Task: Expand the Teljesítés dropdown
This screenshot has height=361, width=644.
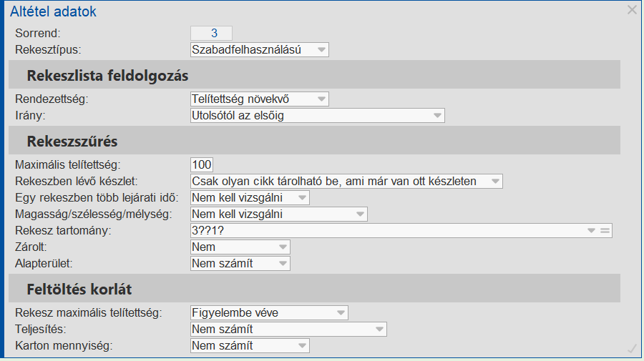Action: [x=379, y=330]
